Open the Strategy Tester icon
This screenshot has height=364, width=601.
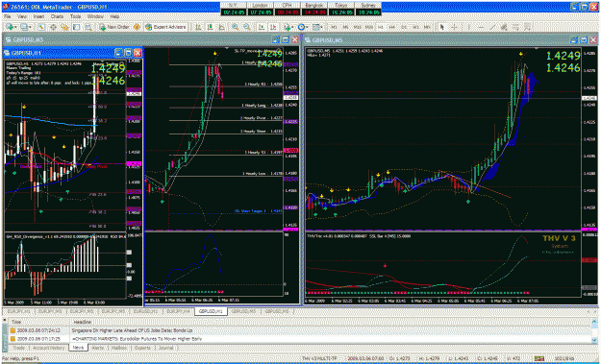pos(88,27)
